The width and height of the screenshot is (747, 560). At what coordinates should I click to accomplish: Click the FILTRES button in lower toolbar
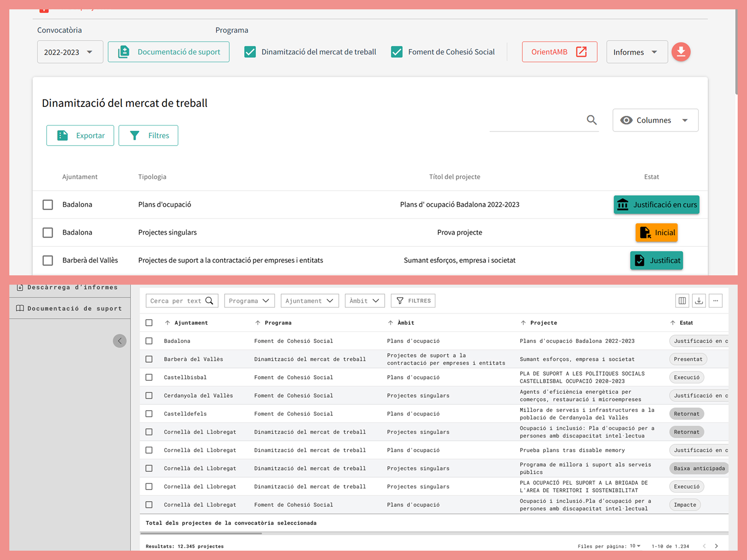[x=413, y=301]
